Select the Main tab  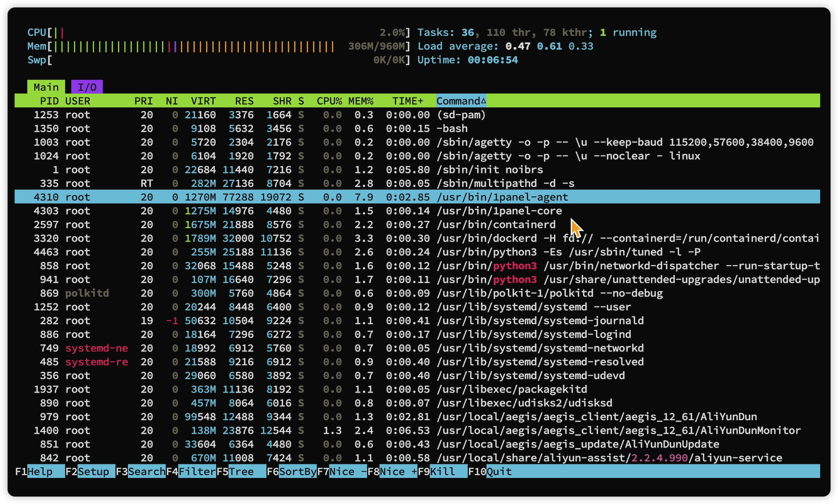(x=46, y=87)
